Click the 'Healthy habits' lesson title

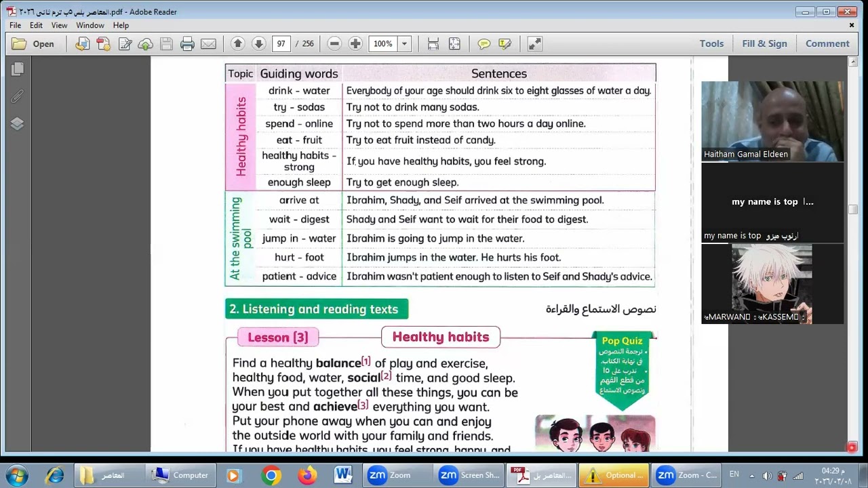[441, 337]
